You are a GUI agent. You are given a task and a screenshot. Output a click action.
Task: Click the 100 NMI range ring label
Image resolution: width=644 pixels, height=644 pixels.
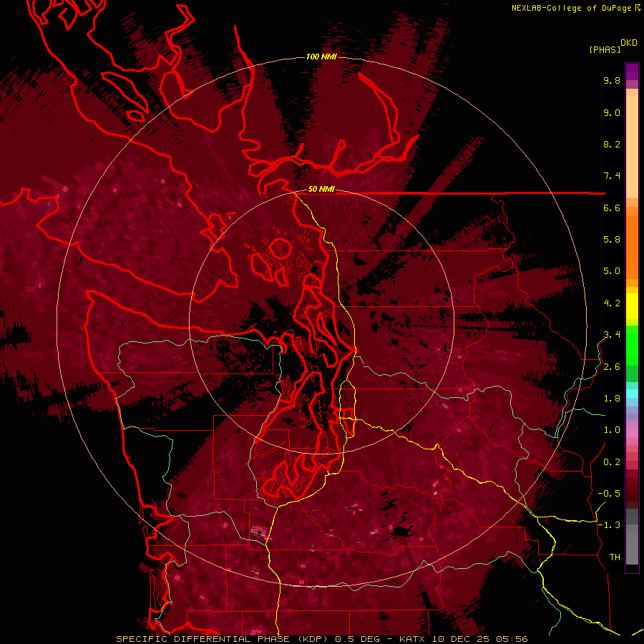tap(321, 57)
